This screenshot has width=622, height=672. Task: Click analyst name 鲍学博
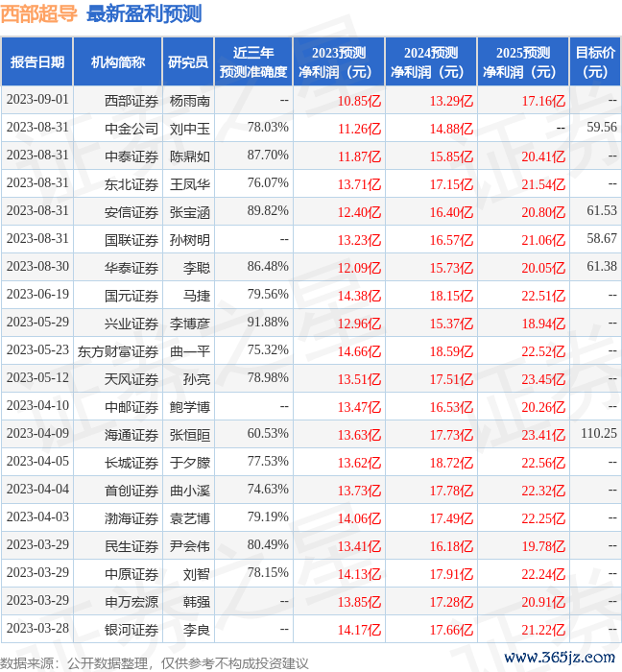[x=190, y=408]
